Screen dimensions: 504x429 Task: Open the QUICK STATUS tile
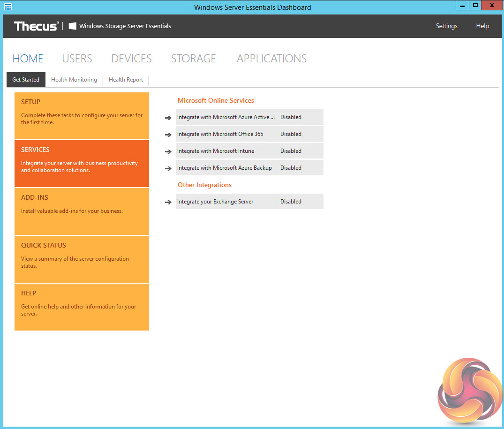pos(82,259)
